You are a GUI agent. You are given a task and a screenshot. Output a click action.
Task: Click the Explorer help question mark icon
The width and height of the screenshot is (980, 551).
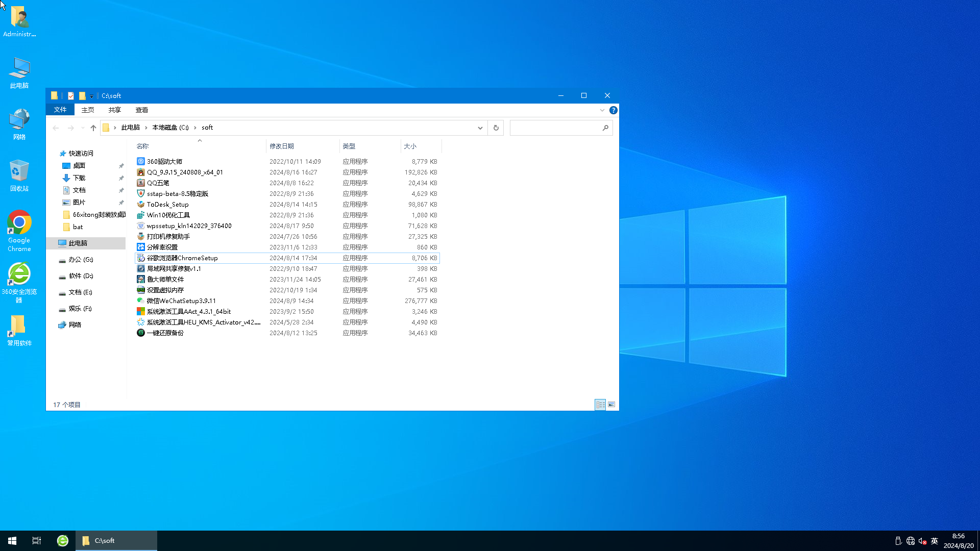tap(614, 110)
